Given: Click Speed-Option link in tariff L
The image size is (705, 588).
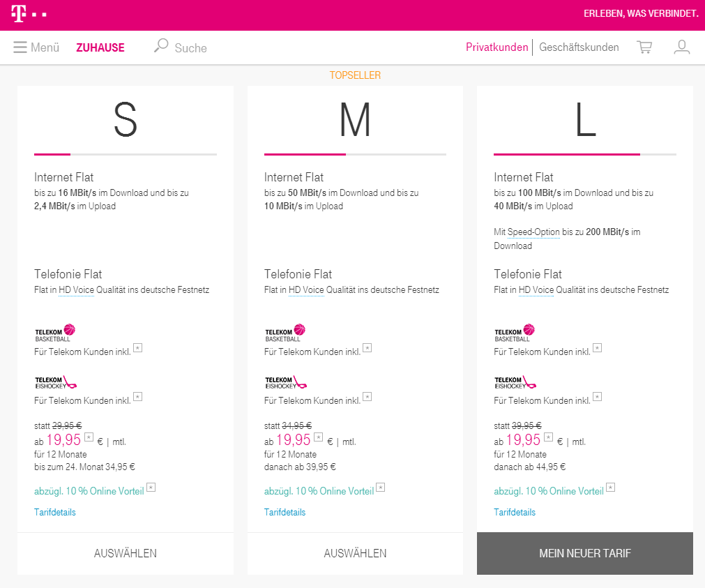Looking at the screenshot, I should pyautogui.click(x=533, y=232).
